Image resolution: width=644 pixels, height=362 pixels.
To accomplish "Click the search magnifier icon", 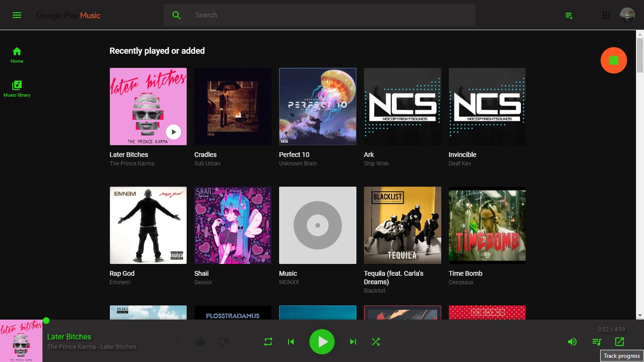I will click(x=177, y=15).
